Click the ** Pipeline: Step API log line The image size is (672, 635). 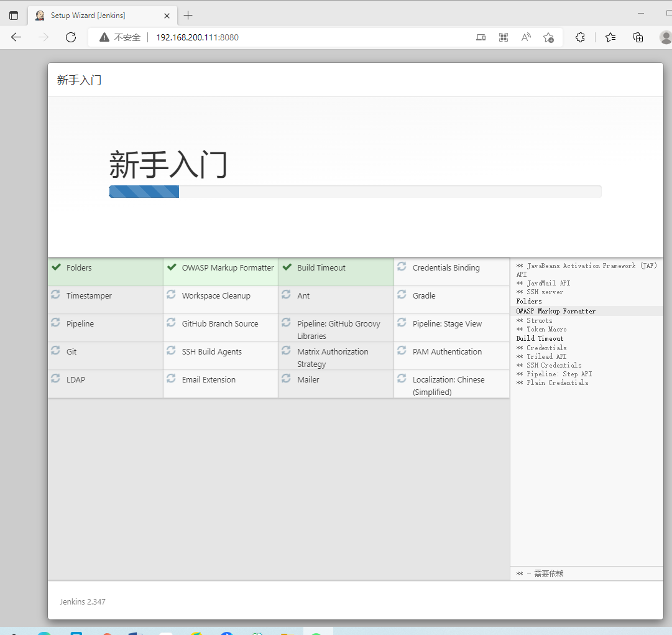[x=554, y=374]
